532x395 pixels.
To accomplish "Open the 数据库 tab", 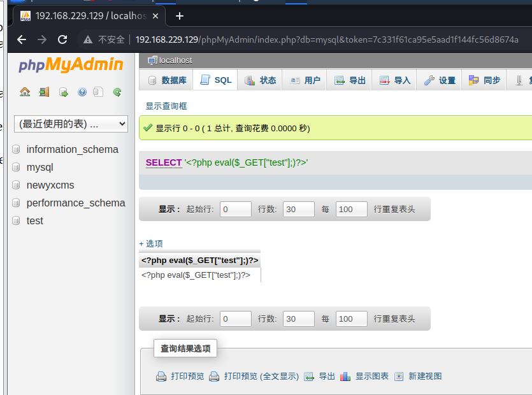I will 166,80.
